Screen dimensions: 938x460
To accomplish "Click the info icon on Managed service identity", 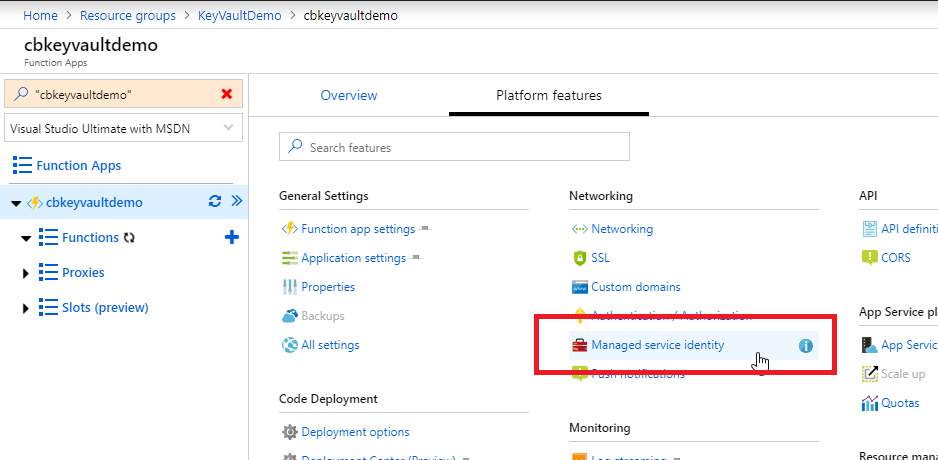I will pyautogui.click(x=806, y=346).
